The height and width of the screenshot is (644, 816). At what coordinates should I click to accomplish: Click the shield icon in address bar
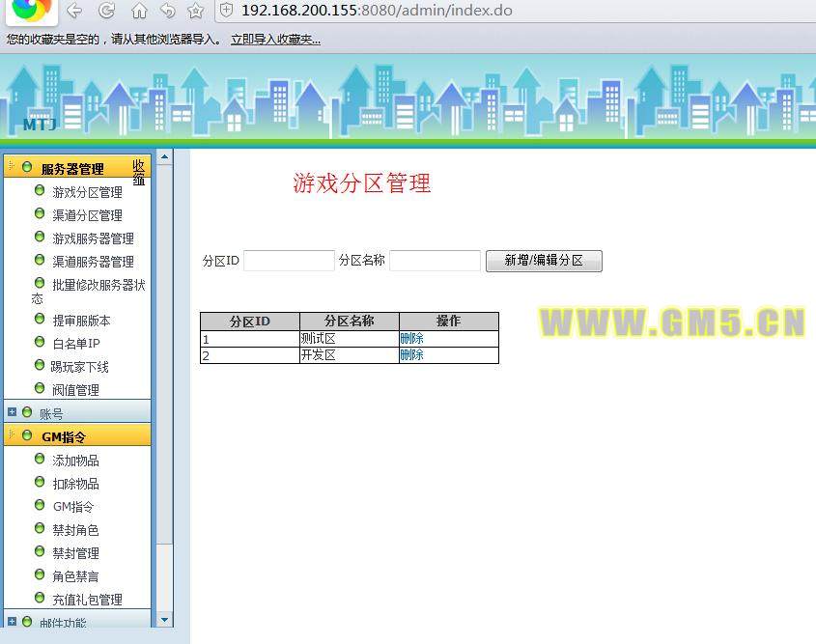(x=226, y=11)
